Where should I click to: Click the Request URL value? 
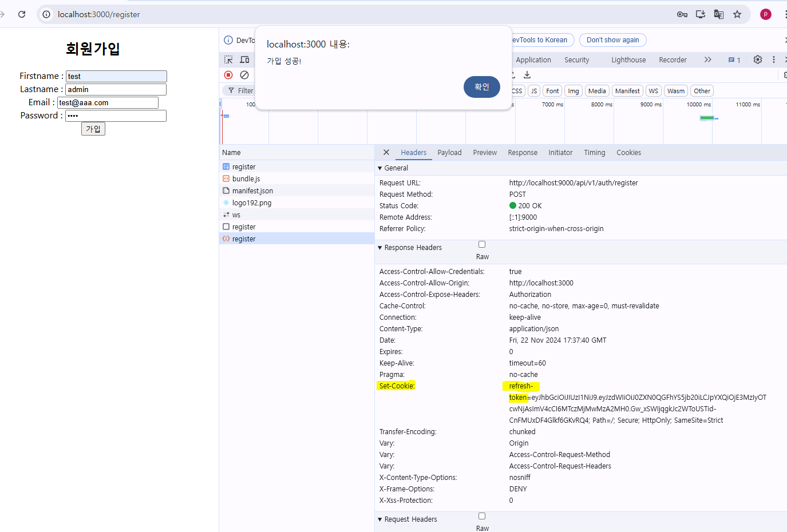(574, 183)
